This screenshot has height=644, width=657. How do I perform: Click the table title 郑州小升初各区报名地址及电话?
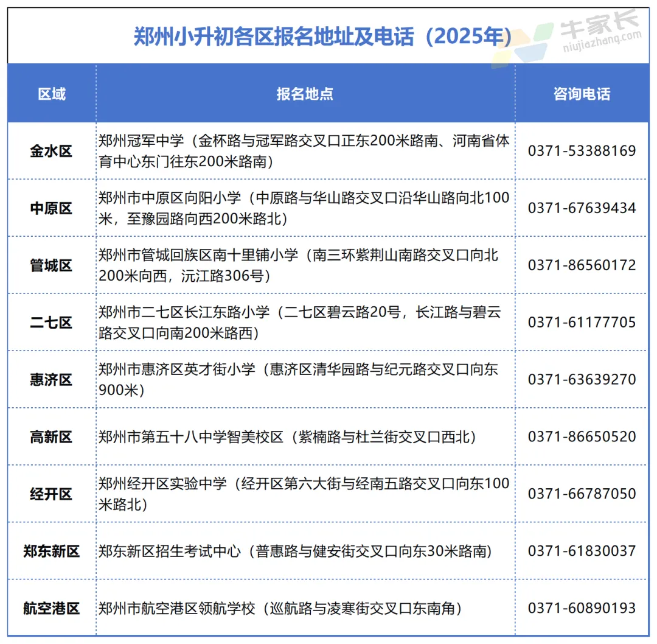(x=322, y=36)
